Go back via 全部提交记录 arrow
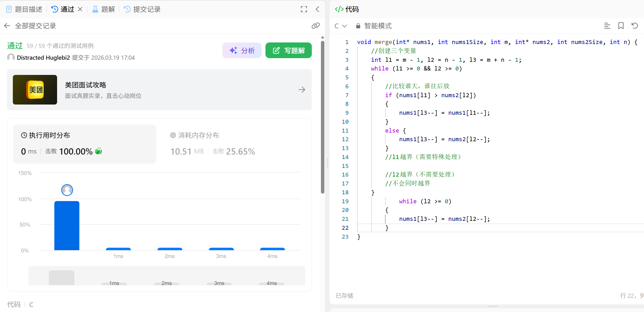Screen dimensions: 644x312 coord(7,26)
